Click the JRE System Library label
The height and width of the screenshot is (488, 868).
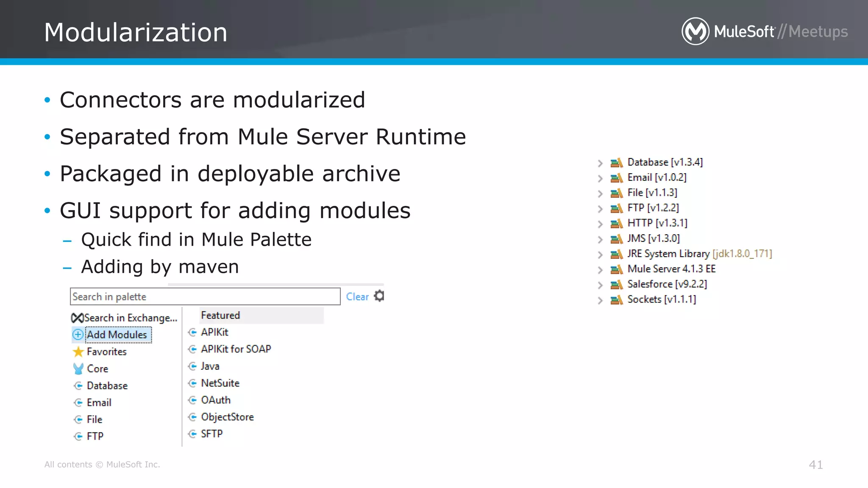pyautogui.click(x=700, y=254)
